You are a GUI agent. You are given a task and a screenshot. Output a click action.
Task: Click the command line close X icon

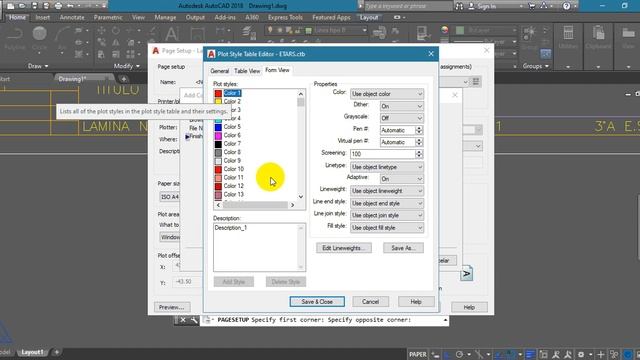(183, 320)
